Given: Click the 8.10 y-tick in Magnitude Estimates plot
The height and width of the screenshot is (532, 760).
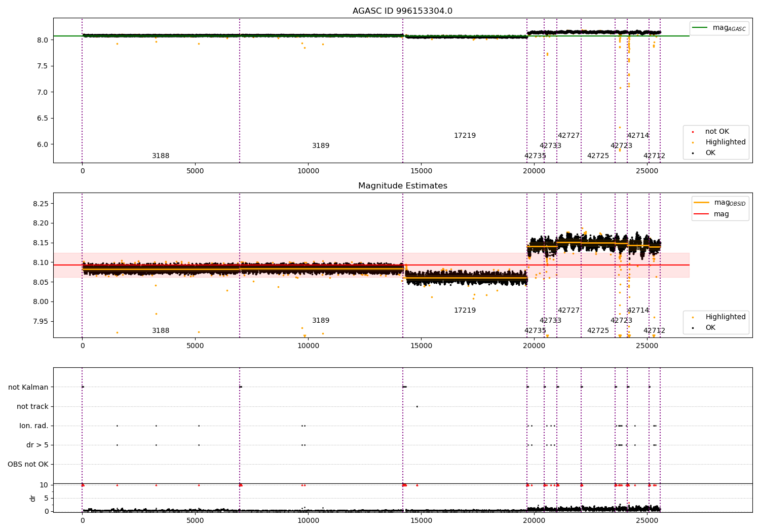Looking at the screenshot, I should click(41, 262).
